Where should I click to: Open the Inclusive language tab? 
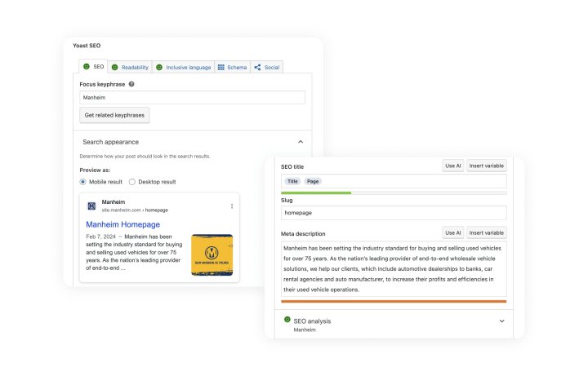coord(184,68)
